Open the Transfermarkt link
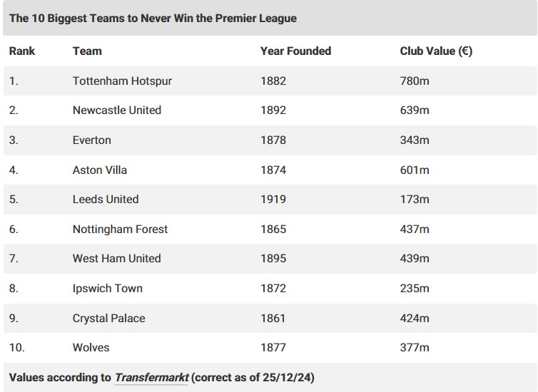538x392 pixels. point(151,378)
